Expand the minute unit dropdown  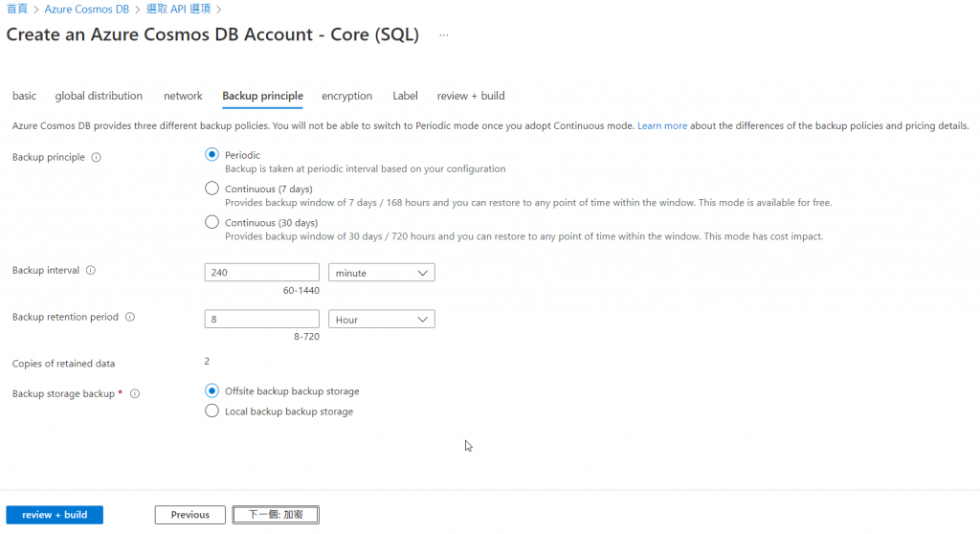pos(381,273)
